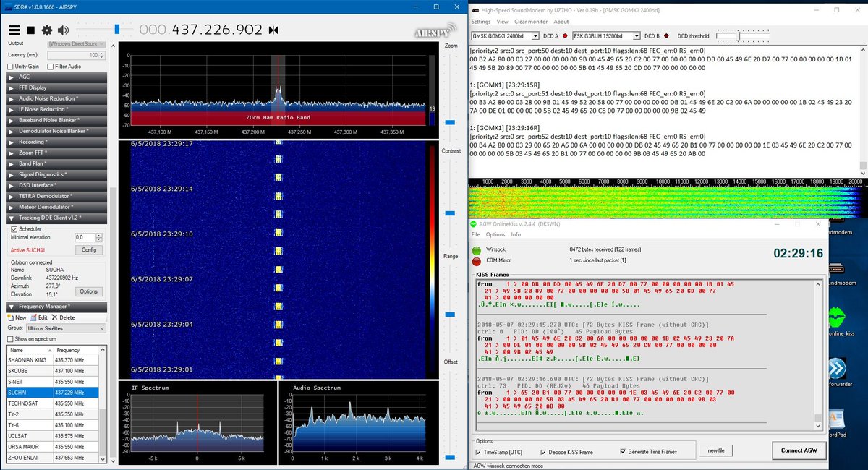Expand the Audio Noise Reduction panel
This screenshot has height=470, width=868.
56,98
